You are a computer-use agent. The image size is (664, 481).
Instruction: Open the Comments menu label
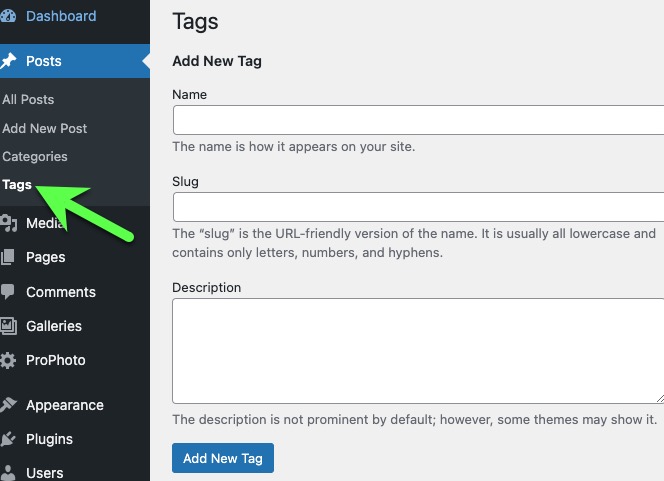click(61, 292)
